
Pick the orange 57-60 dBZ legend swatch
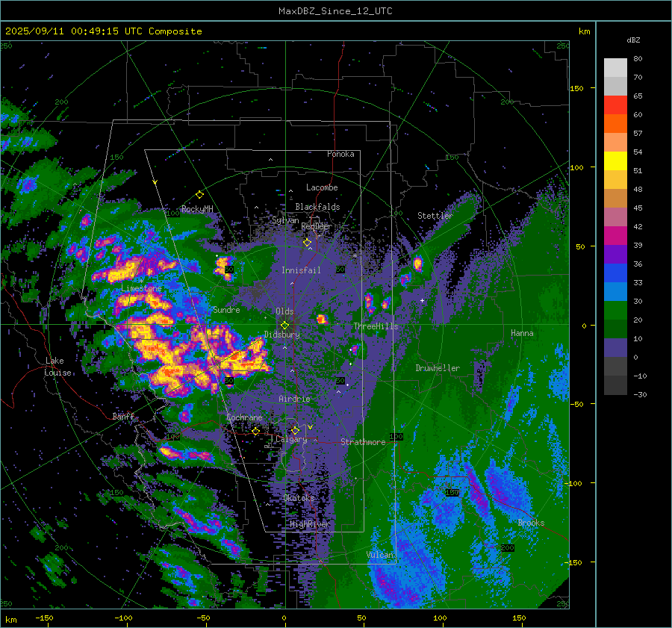[615, 124]
